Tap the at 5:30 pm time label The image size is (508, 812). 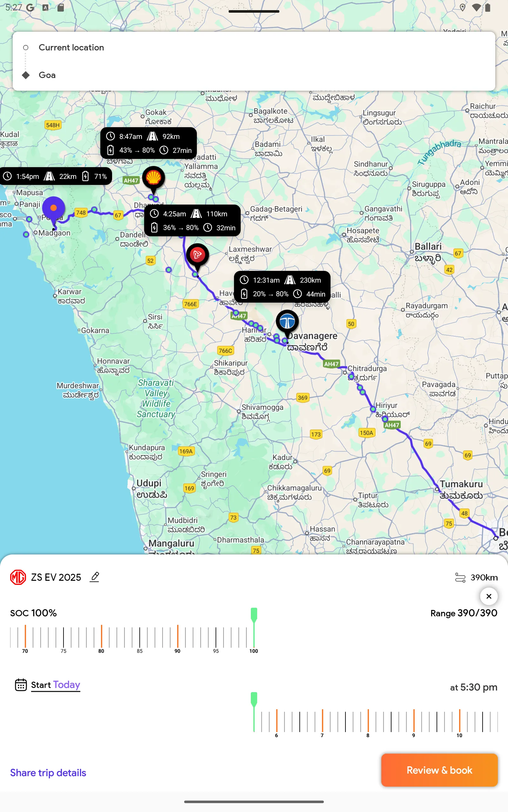click(474, 688)
